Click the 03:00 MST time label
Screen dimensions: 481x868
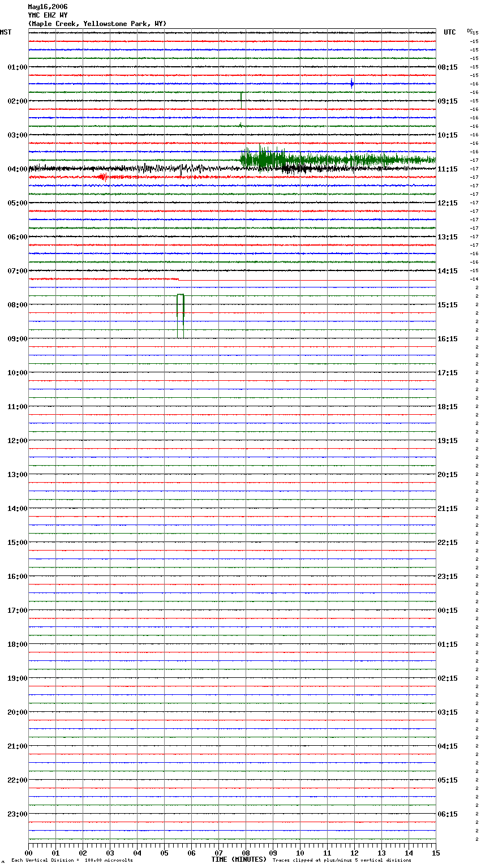pos(18,135)
